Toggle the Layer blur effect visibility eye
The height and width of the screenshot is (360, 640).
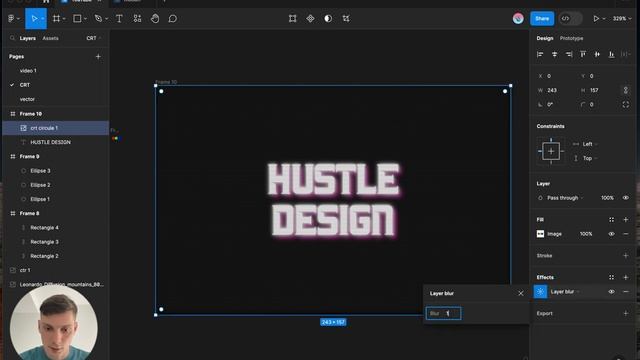click(611, 291)
